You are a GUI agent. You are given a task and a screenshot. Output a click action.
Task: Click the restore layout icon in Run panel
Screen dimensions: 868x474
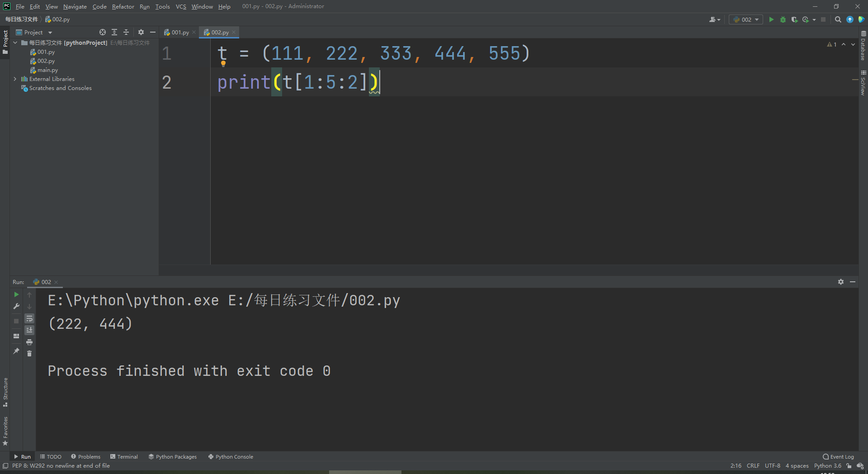point(16,336)
